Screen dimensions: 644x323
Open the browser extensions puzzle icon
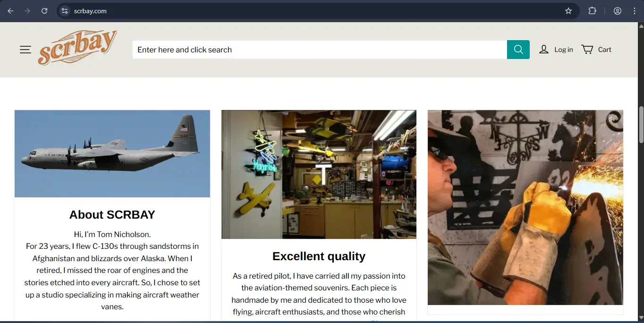(x=592, y=11)
